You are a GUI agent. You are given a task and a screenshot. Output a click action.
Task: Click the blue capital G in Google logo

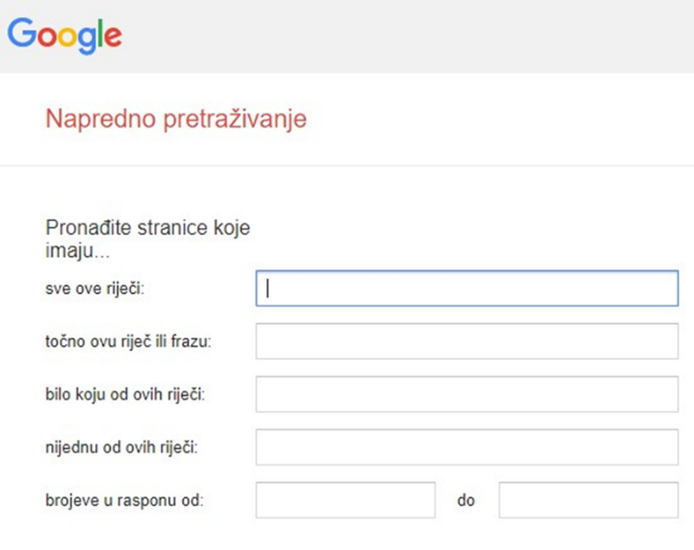[x=21, y=34]
